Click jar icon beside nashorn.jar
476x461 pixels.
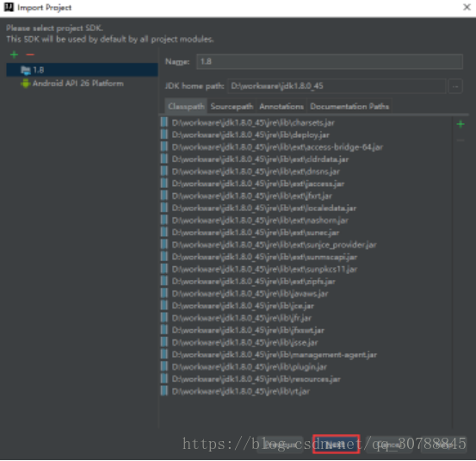[x=164, y=221]
